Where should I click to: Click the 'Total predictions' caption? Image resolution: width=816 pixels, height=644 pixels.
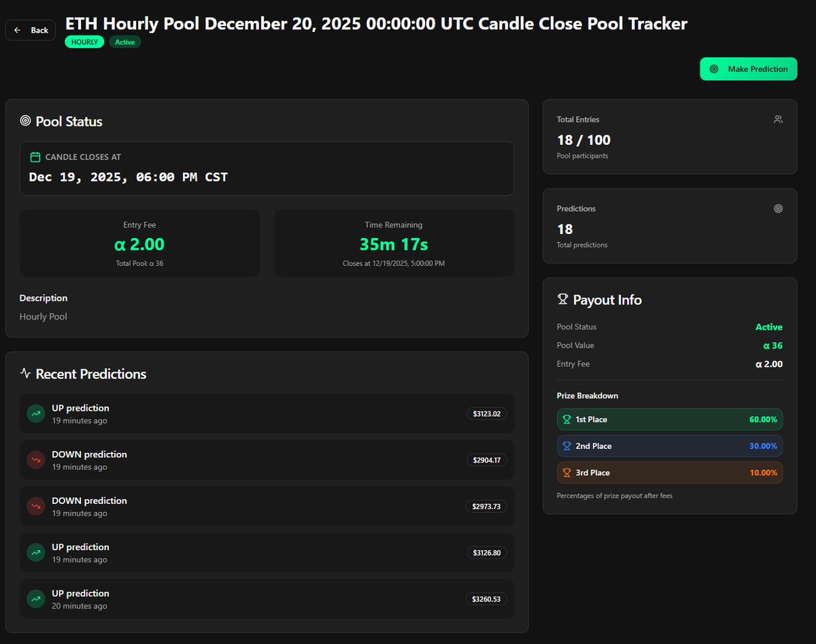pos(582,245)
